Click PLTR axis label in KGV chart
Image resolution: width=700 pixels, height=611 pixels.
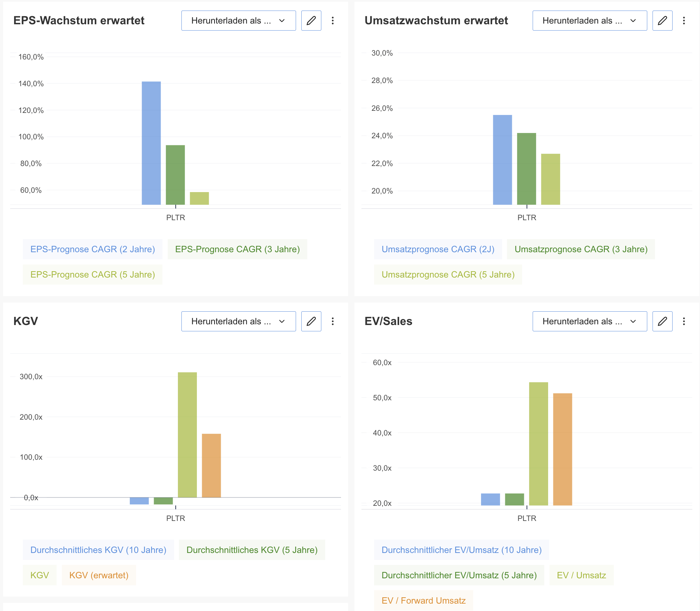tap(175, 518)
